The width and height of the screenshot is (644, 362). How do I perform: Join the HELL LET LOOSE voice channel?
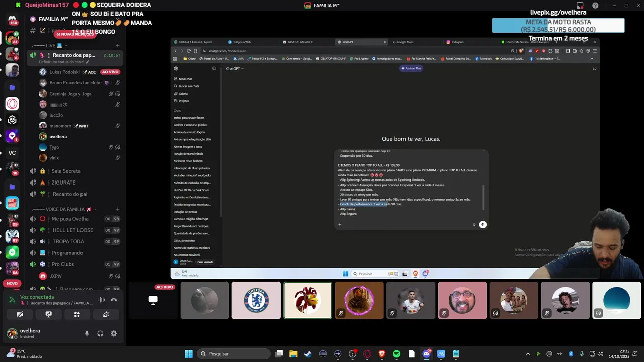point(74,230)
